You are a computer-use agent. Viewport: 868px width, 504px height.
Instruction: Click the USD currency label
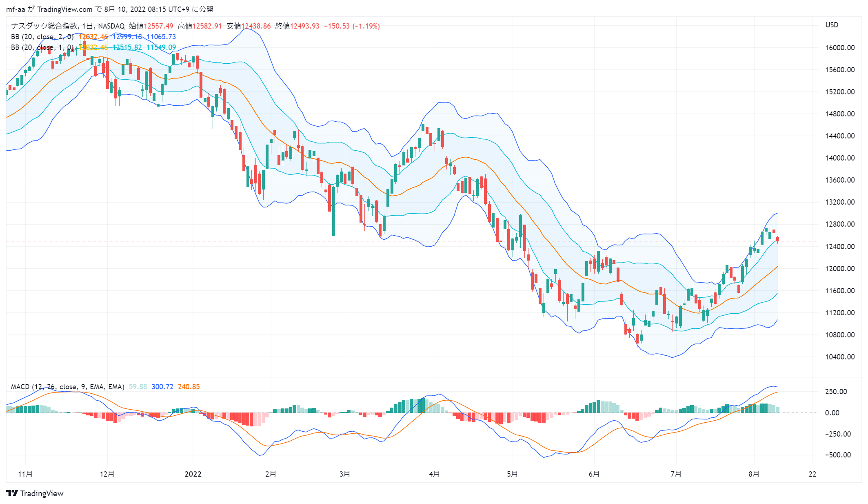(832, 25)
